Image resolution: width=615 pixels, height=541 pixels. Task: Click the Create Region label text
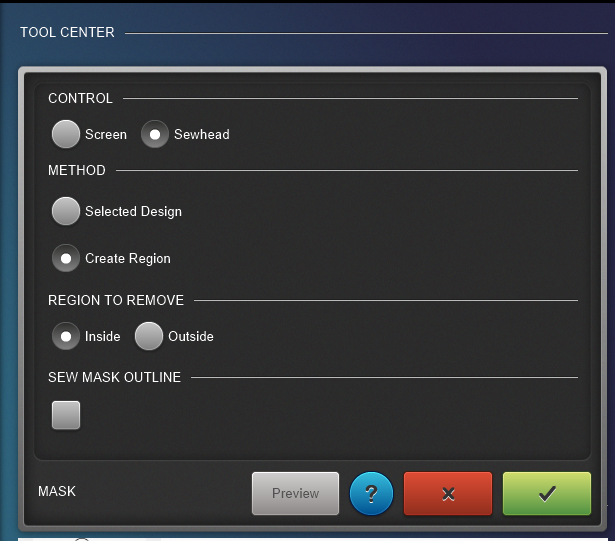(128, 259)
